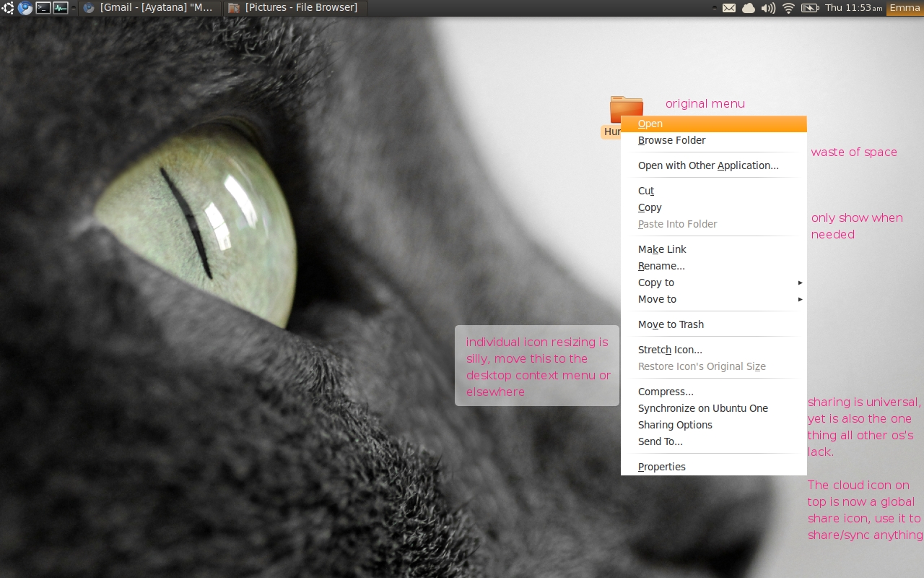
Task: Choose Browse Folder from context menu
Action: [671, 140]
